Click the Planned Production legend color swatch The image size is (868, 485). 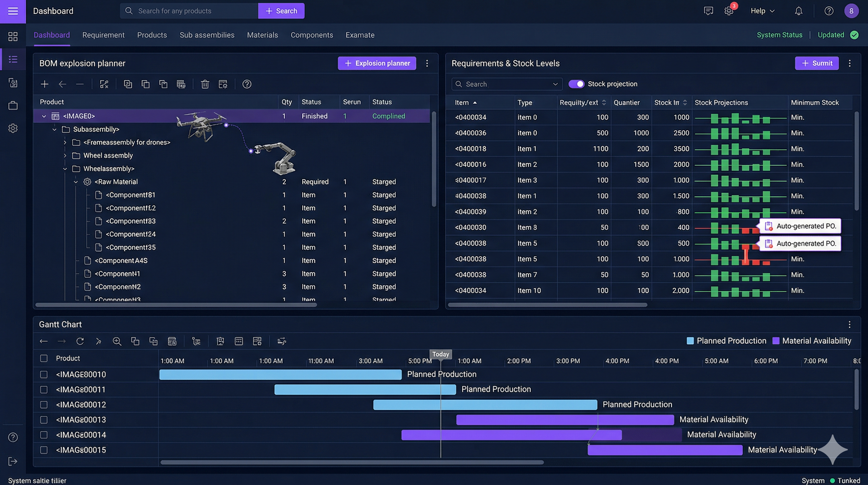[x=690, y=341]
